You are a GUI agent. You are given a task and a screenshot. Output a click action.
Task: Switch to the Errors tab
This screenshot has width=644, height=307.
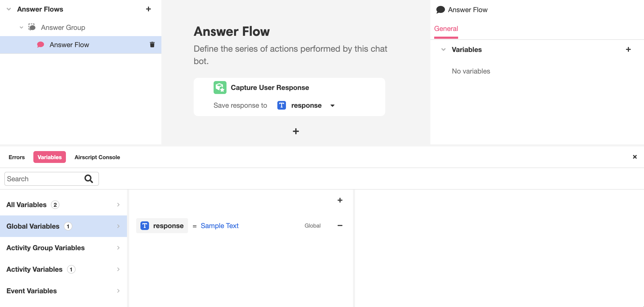coord(17,157)
